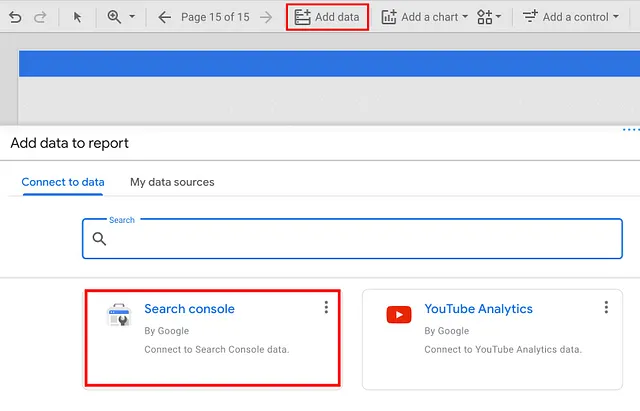Click the undo arrow icon
Viewport: 640px width, 411px height.
tap(15, 17)
